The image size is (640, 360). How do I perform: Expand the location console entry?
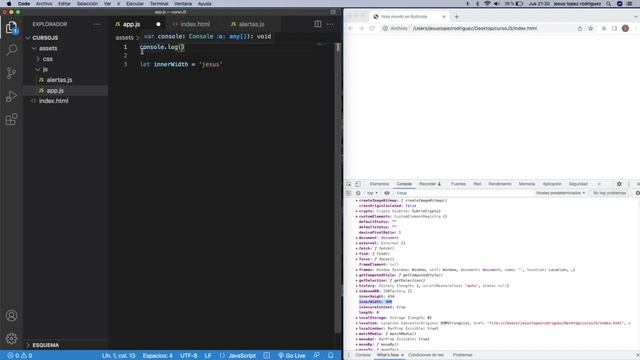[x=357, y=323]
